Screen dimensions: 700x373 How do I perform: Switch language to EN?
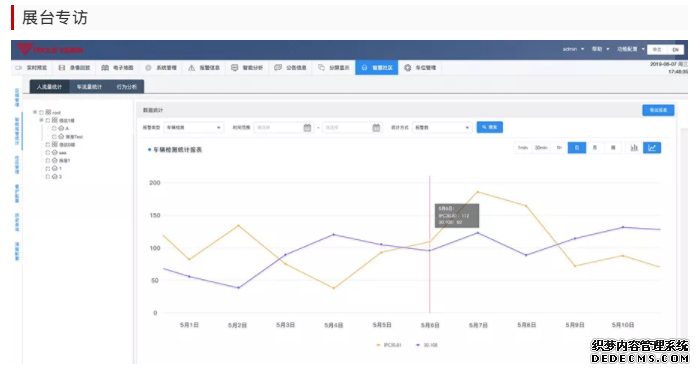pos(675,50)
